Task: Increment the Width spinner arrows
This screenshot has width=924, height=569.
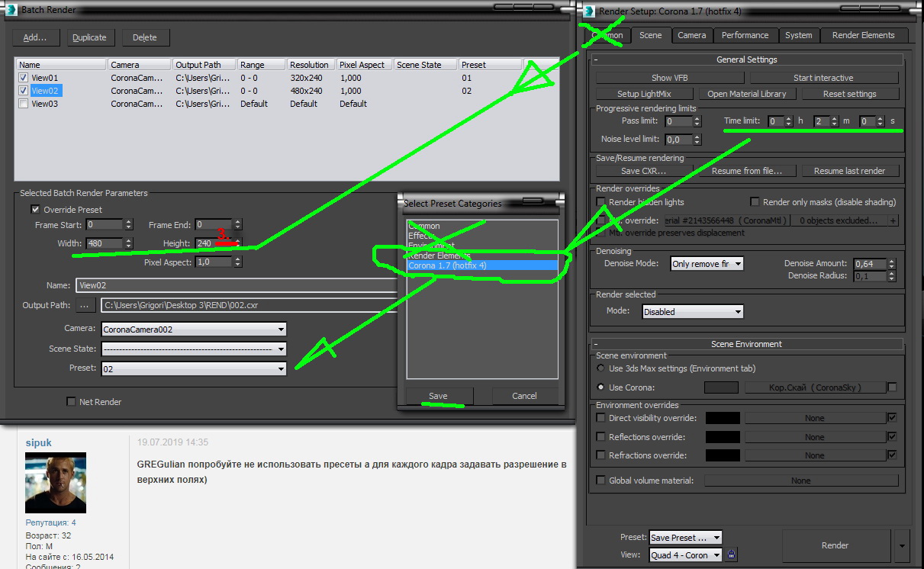Action: pos(128,243)
